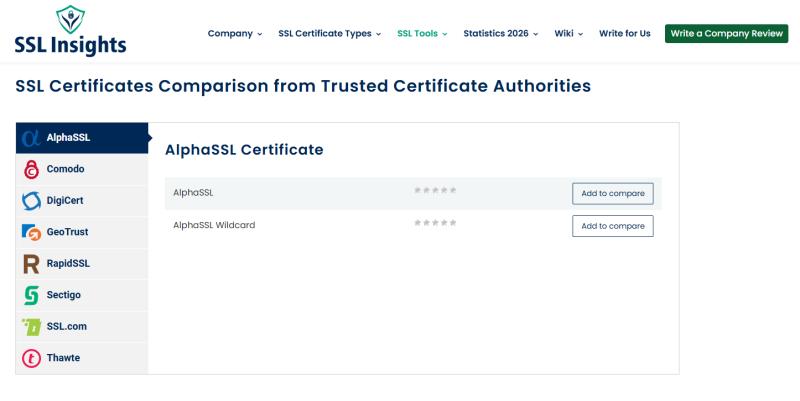
Task: Expand the SSL Tools menu
Action: click(x=422, y=34)
